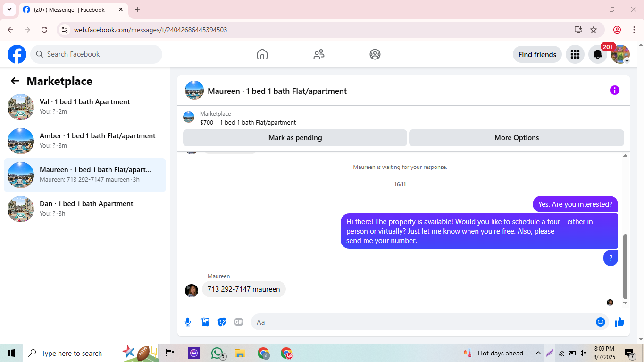
Task: Click the chat scroll down arrow
Action: click(626, 303)
